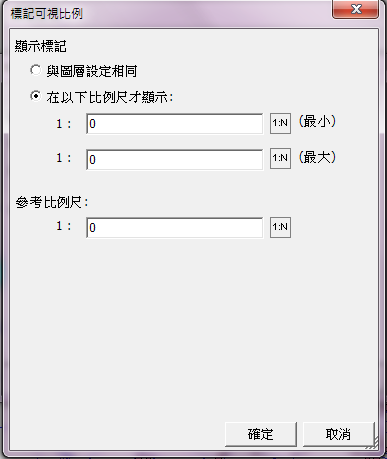Screen dimensions: 387x459
Task: Confirm with the 確定 button
Action: (261, 434)
